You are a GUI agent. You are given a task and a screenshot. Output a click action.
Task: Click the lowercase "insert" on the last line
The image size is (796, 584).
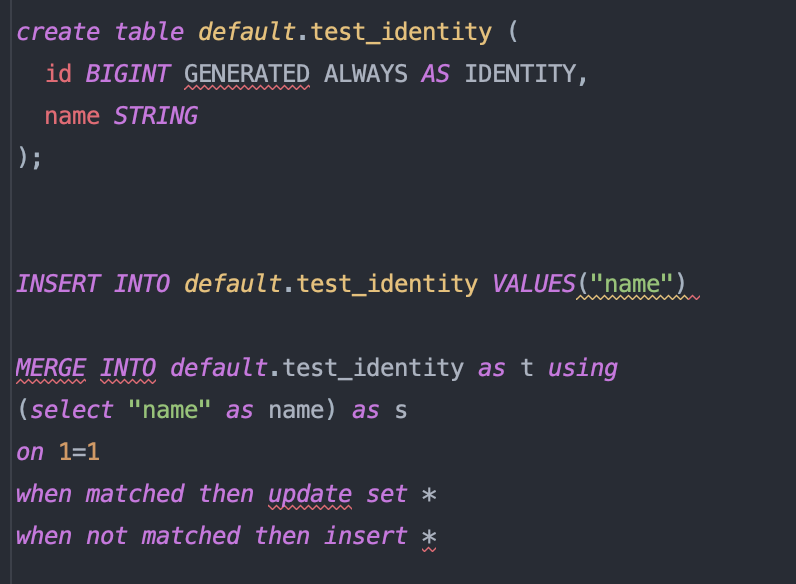[x=366, y=536]
